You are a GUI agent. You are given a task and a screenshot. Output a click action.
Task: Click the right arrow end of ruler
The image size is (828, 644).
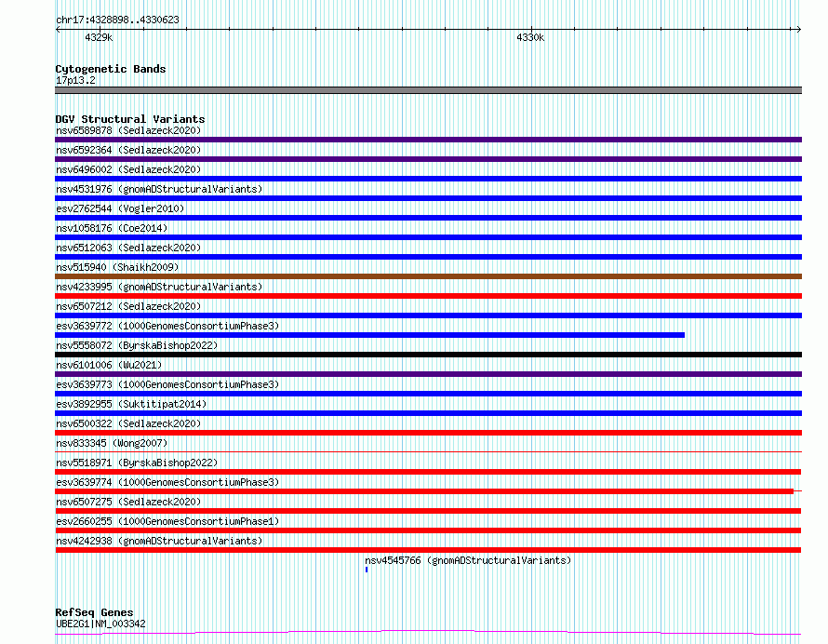pyautogui.click(x=799, y=29)
